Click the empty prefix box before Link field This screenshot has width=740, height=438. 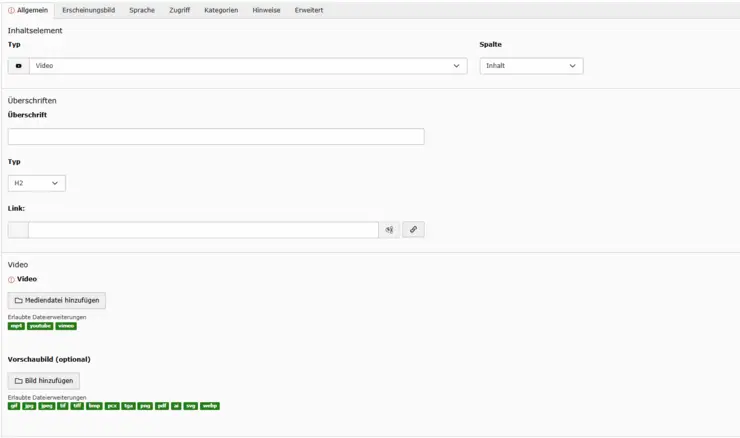[18, 230]
